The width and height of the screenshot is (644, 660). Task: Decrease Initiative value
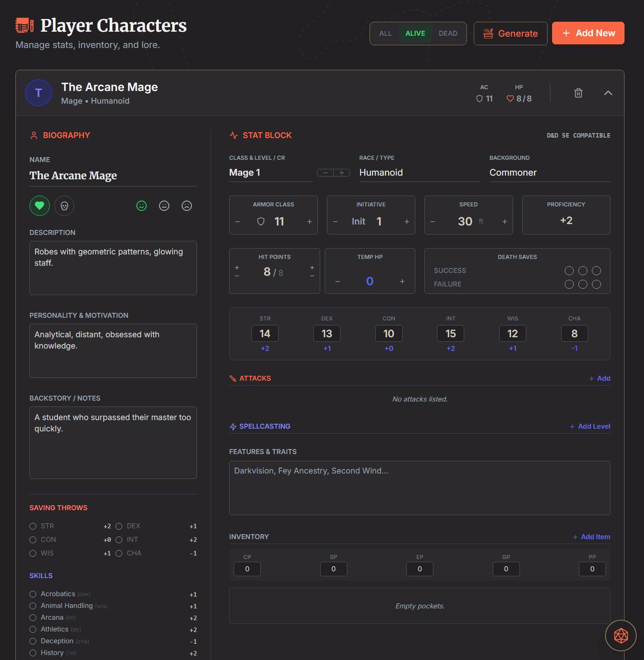pyautogui.click(x=336, y=222)
